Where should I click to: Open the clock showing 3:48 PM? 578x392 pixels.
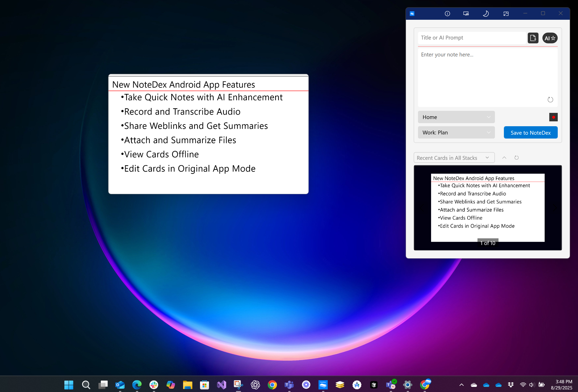click(x=562, y=385)
